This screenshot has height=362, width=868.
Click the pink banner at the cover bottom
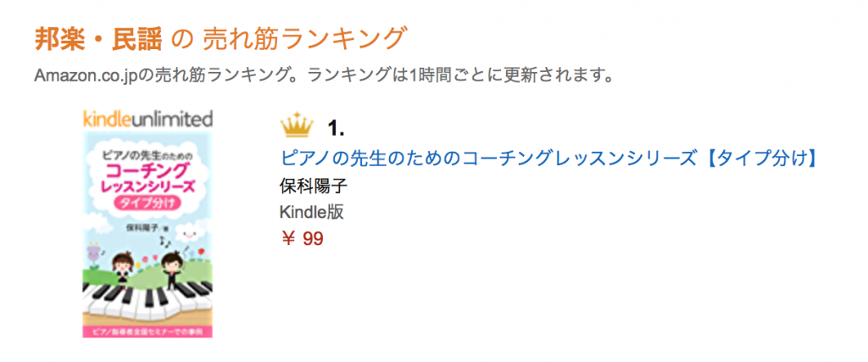coord(147,330)
